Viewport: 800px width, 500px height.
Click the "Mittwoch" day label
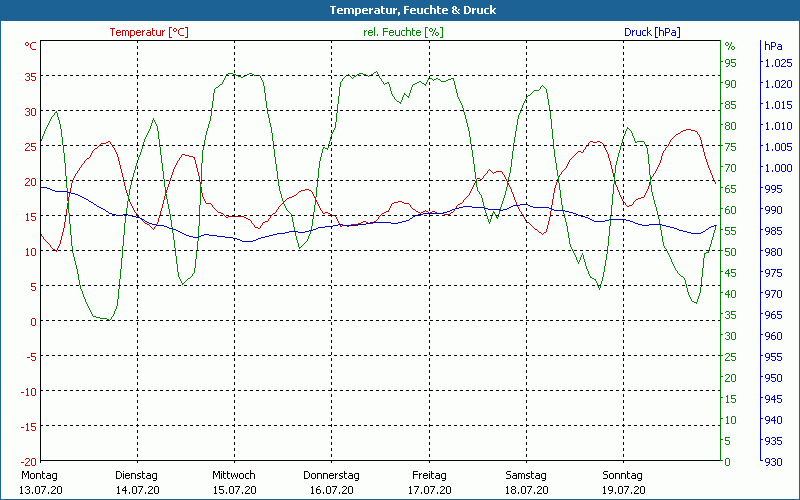[x=234, y=476]
